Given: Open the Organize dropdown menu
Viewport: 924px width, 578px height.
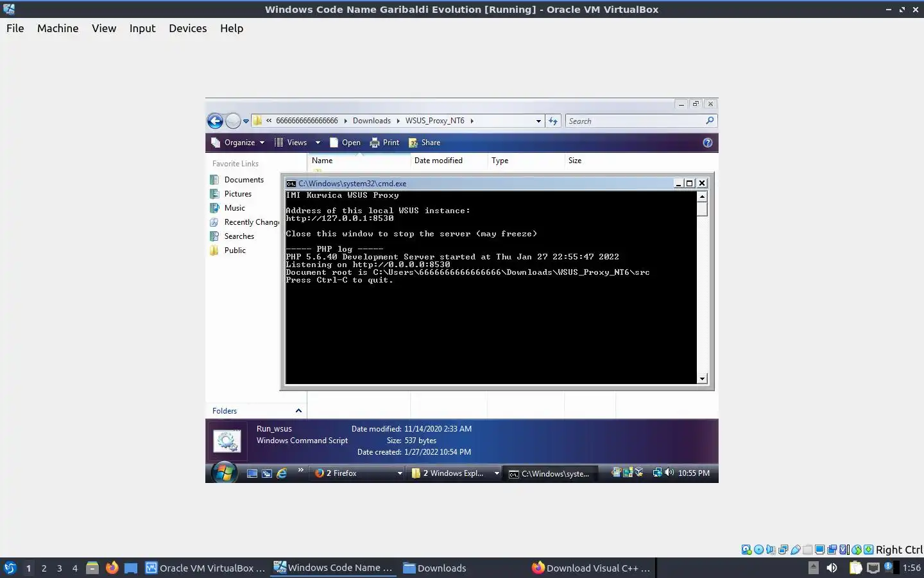Looking at the screenshot, I should pyautogui.click(x=238, y=143).
